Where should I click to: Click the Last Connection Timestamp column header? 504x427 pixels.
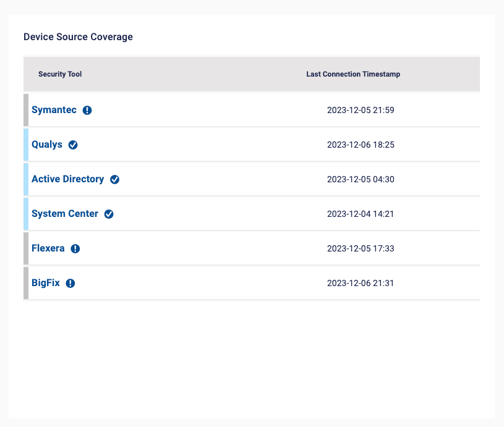[353, 74]
